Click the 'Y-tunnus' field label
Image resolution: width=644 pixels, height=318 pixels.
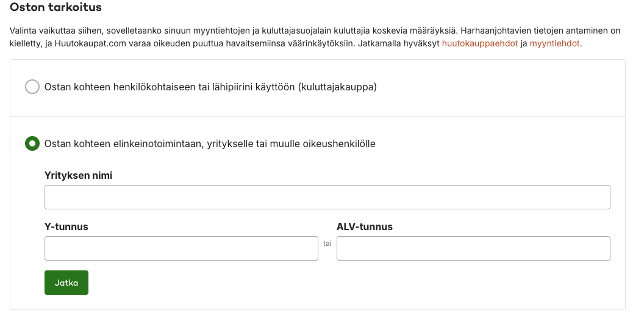point(66,227)
